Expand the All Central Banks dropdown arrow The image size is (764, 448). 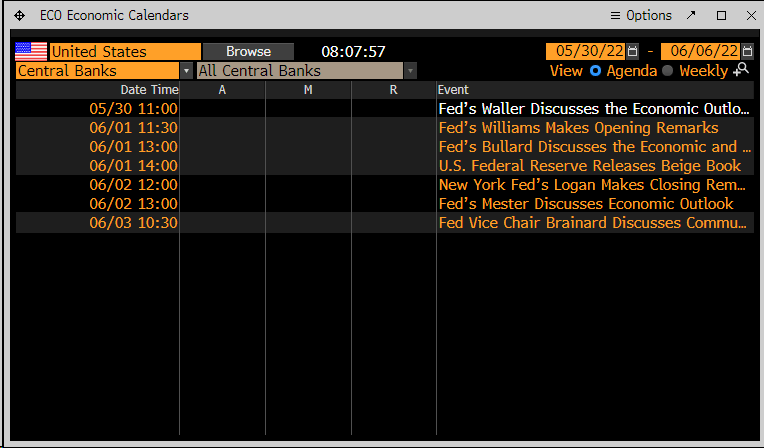tap(410, 71)
